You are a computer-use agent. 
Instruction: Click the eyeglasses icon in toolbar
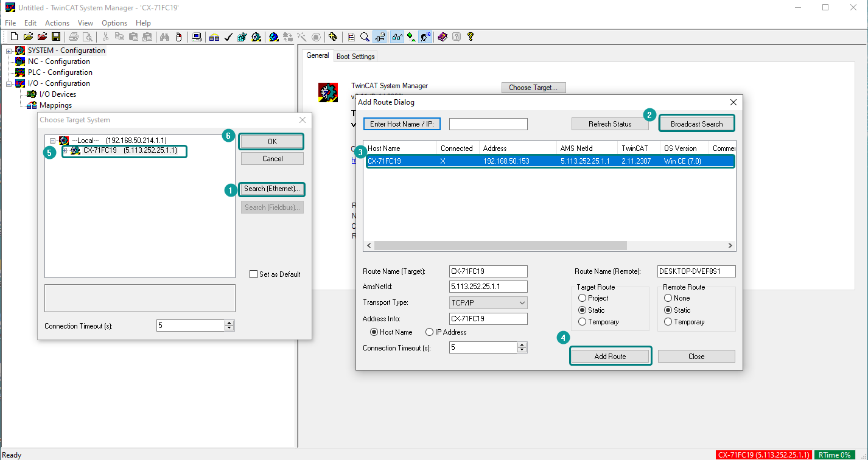coord(397,37)
